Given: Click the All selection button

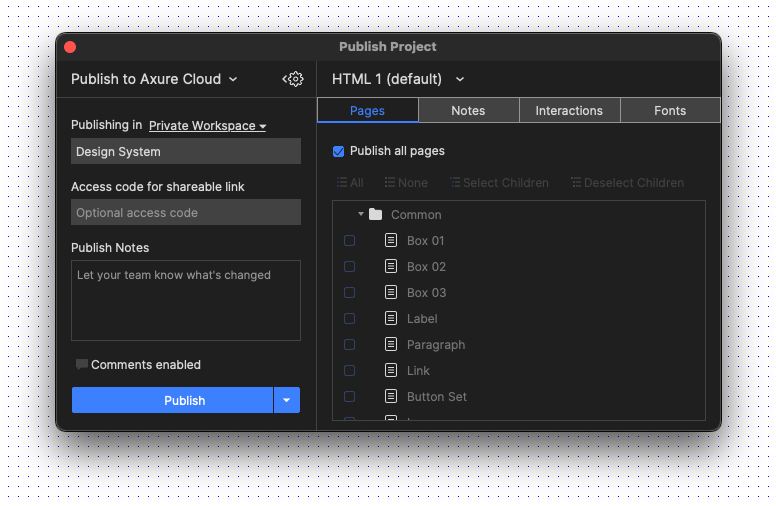Looking at the screenshot, I should [x=350, y=183].
